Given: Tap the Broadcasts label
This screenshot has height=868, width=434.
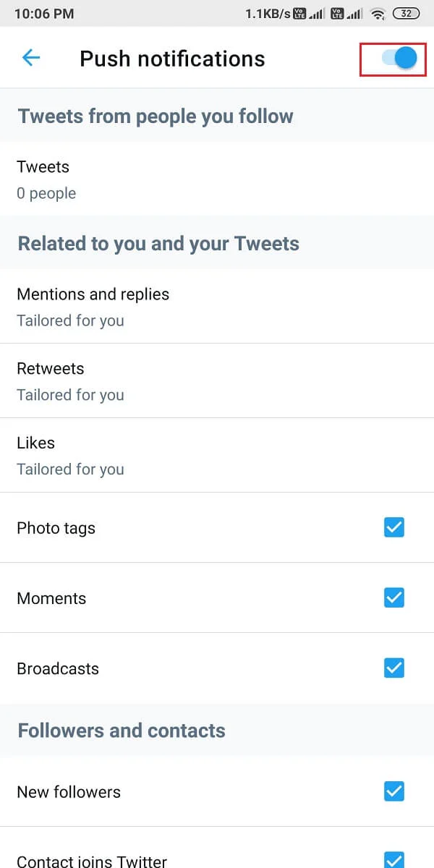Looking at the screenshot, I should (x=58, y=668).
